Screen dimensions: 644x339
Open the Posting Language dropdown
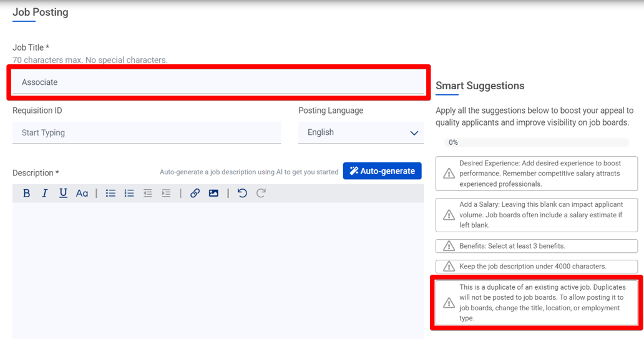tap(361, 133)
